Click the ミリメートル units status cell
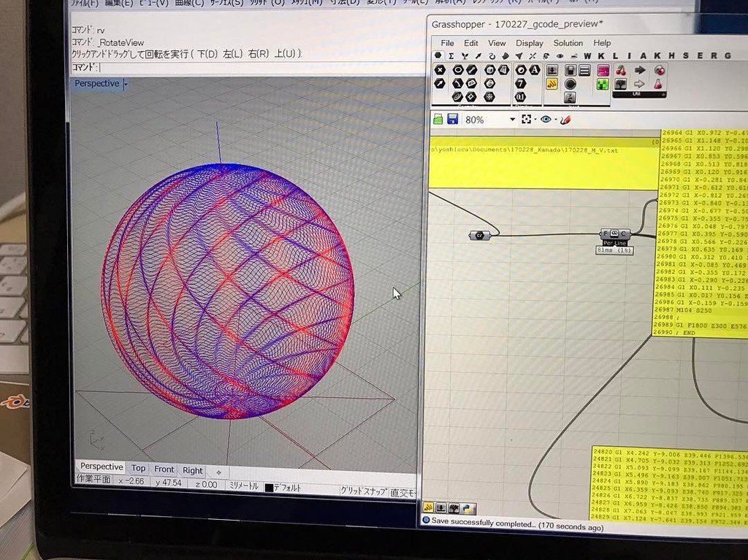Image resolution: width=748 pixels, height=560 pixels. pyautogui.click(x=244, y=486)
